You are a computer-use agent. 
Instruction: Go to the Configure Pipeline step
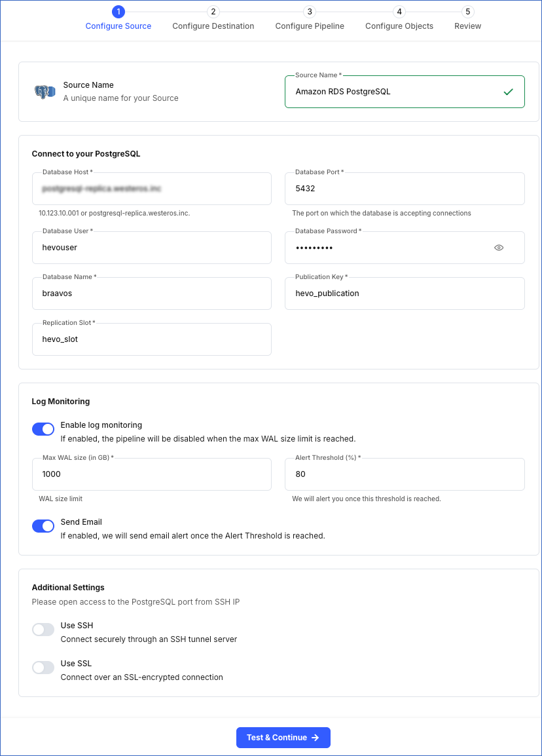point(309,26)
